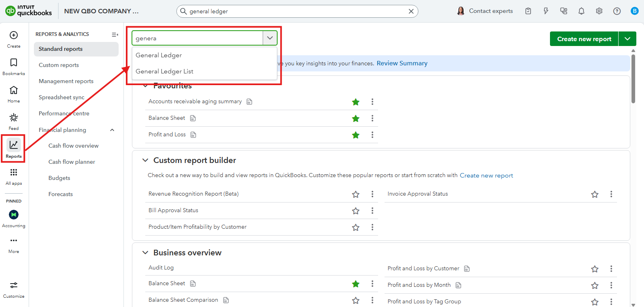Screen dimensions: 644x307
Task: Clear the general ledger search text
Action: coord(411,11)
